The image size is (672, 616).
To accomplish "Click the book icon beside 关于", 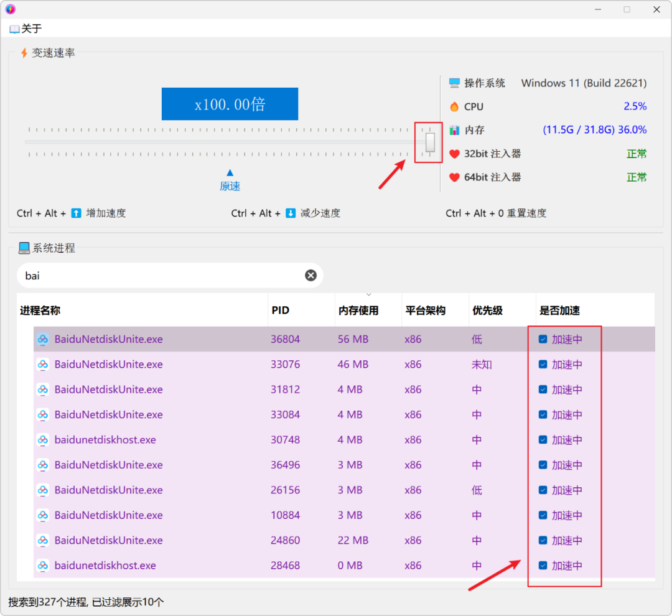I will pos(14,29).
